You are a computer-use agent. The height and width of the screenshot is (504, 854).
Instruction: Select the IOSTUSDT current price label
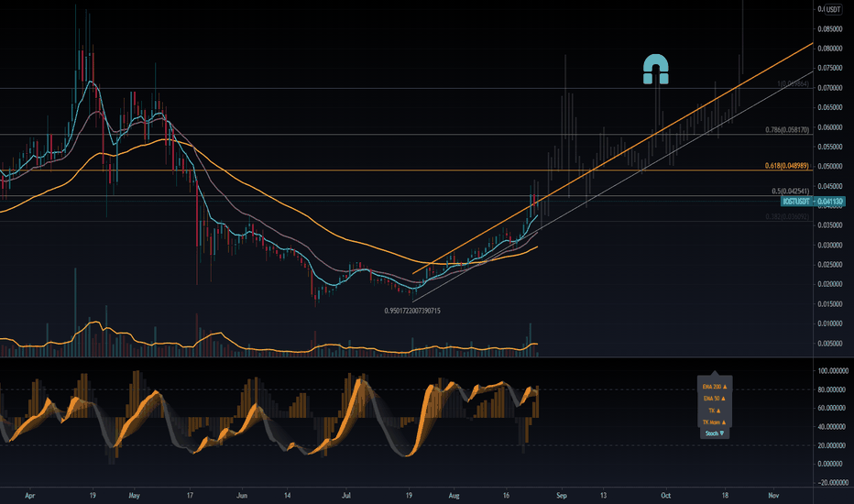point(813,202)
